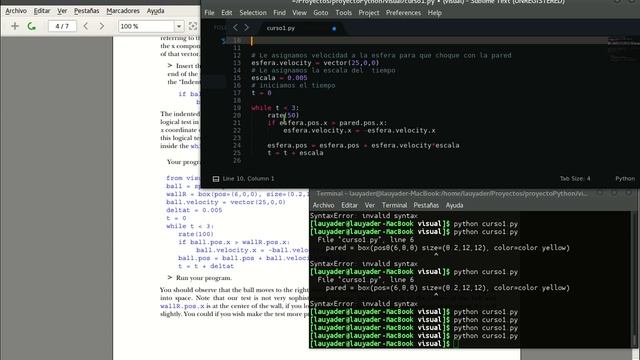Open Selection menu in Sublime Text
The image size is (640, 360).
(x=253, y=13)
